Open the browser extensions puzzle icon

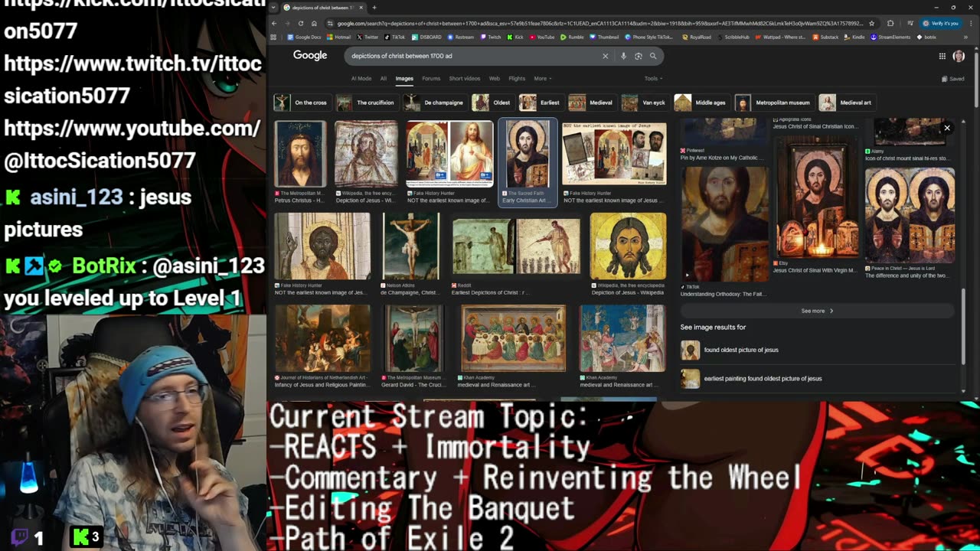890,24
